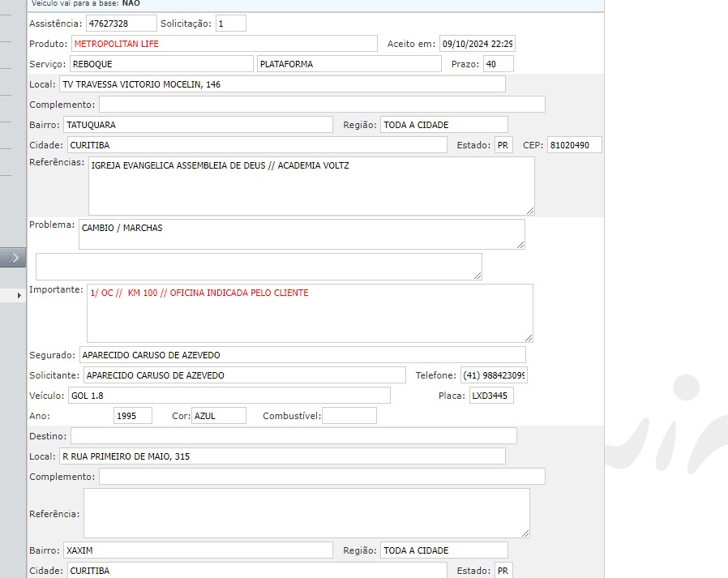Click the Importante textarea resize handle
The image size is (728, 578).
[x=528, y=337]
